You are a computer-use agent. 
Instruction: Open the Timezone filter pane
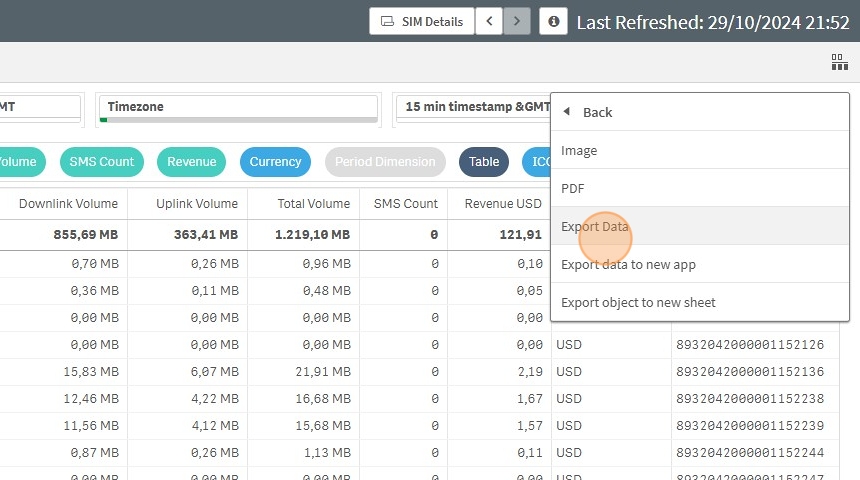(239, 109)
